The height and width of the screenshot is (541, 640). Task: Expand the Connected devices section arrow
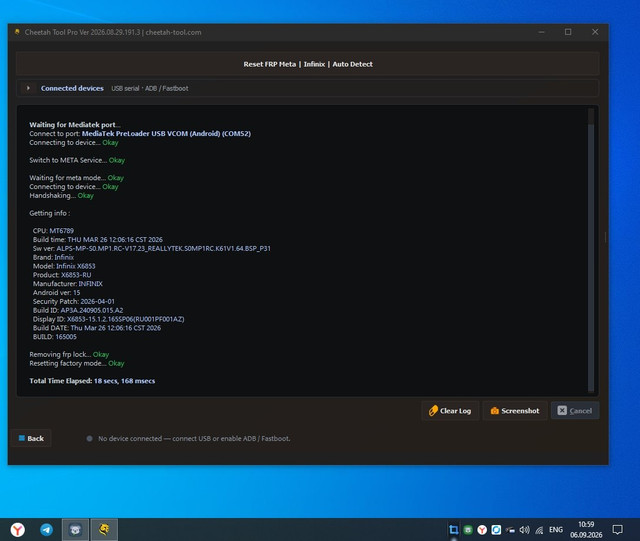pos(28,88)
